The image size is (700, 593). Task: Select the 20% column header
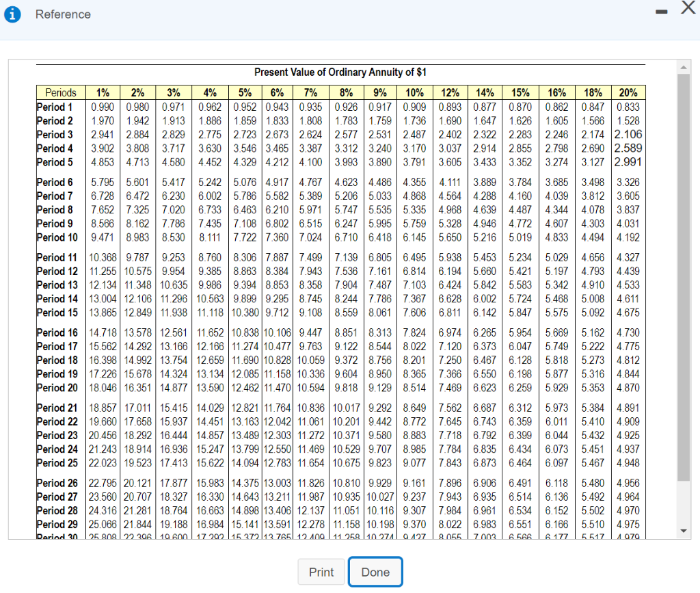627,92
